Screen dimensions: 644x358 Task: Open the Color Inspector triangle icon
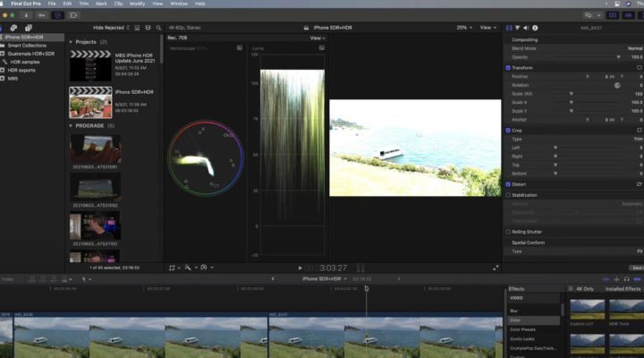click(x=518, y=28)
